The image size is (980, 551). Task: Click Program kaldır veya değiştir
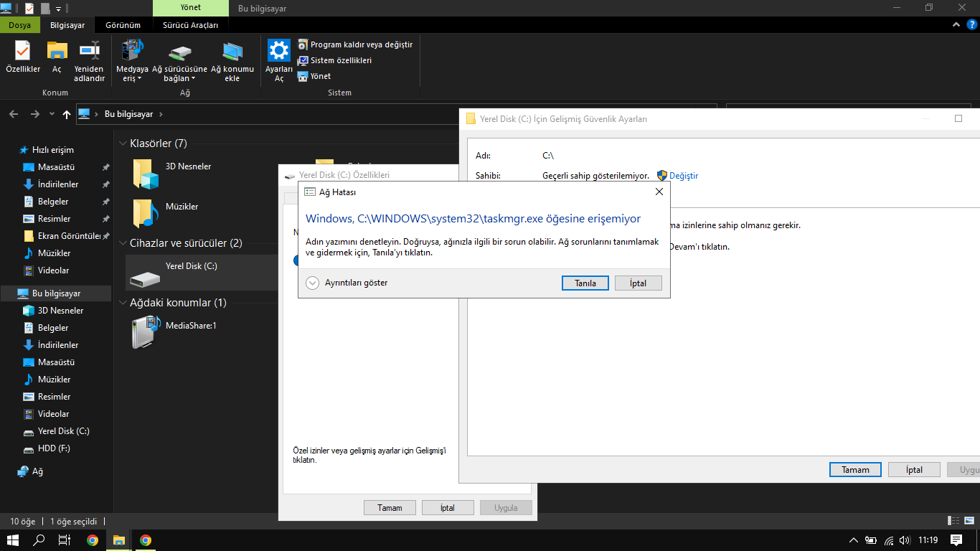click(355, 44)
